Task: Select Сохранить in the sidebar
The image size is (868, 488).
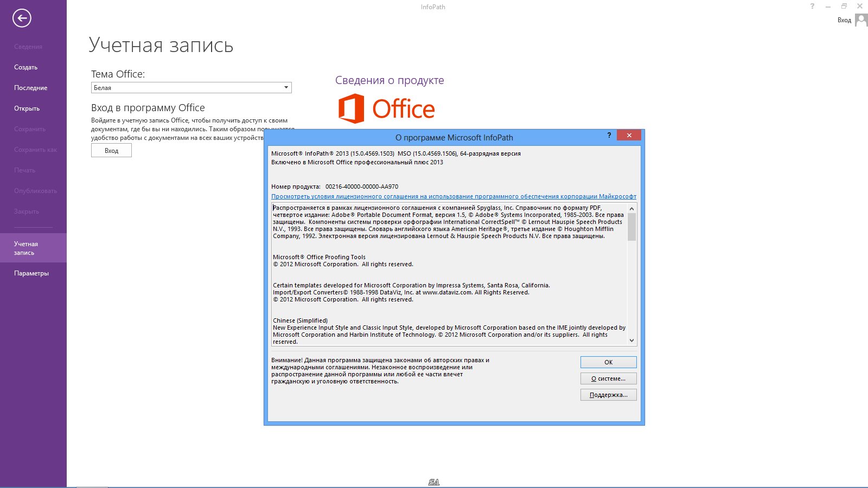Action: (x=30, y=129)
